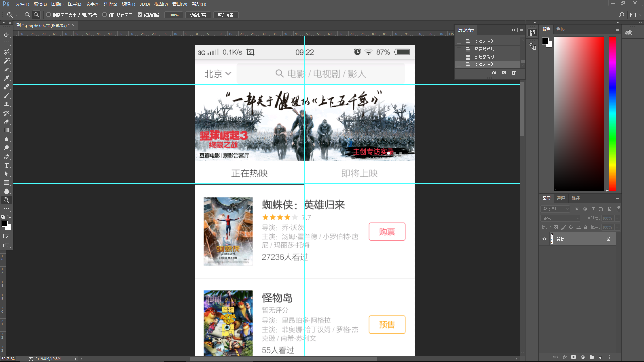Image resolution: width=644 pixels, height=362 pixels.
Task: Select the Pen tool
Action: [x=6, y=157]
